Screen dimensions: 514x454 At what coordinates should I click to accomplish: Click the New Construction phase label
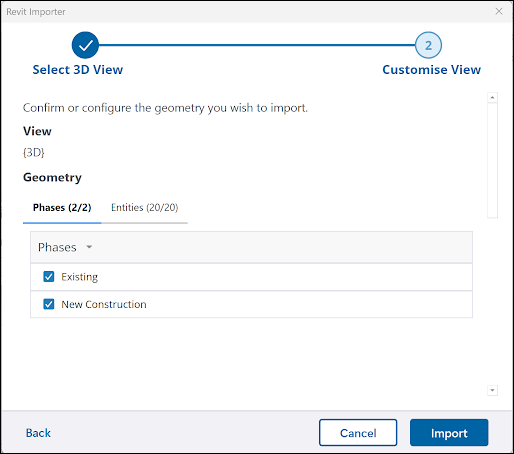coord(104,304)
